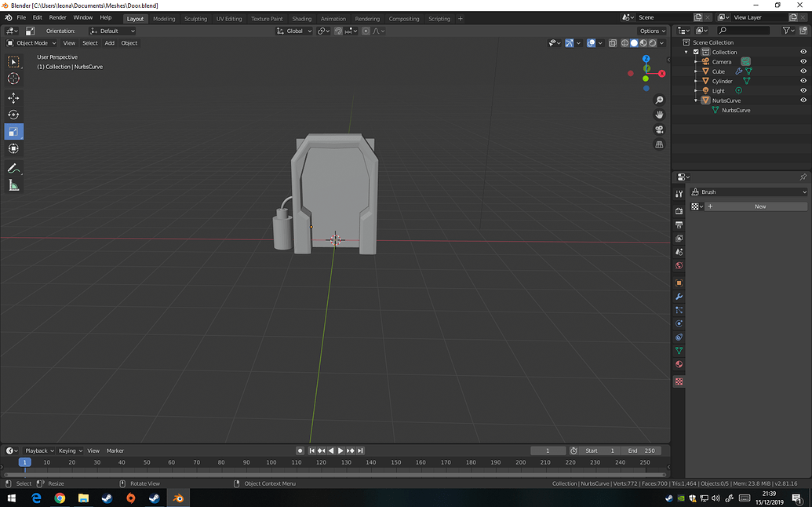Expand the Camera tree item
The width and height of the screenshot is (812, 507).
(696, 62)
